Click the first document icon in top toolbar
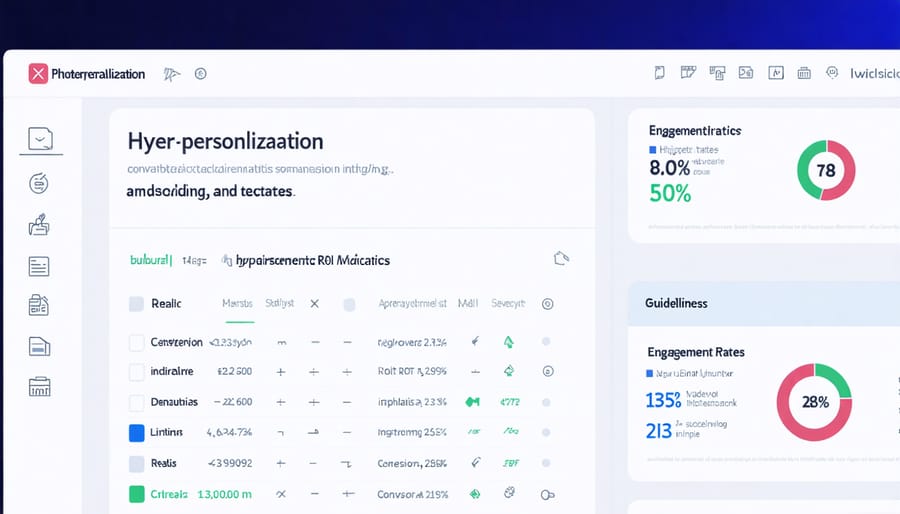This screenshot has width=900, height=514. pos(660,72)
